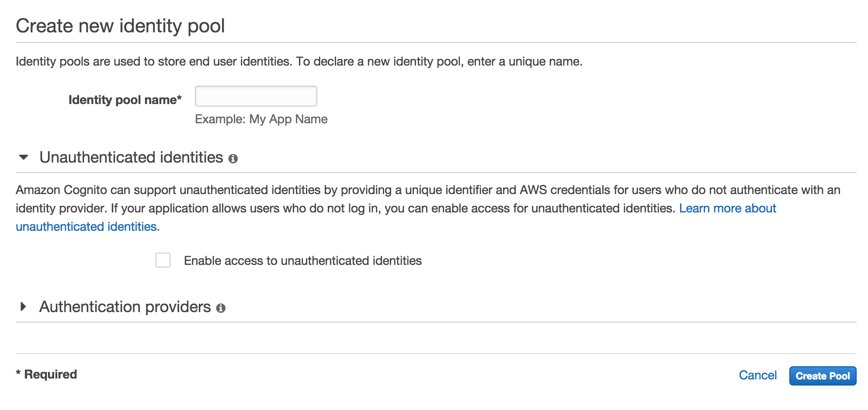This screenshot has width=868, height=410.
Task: Focus the Identity pool name text field
Action: pyautogui.click(x=256, y=96)
